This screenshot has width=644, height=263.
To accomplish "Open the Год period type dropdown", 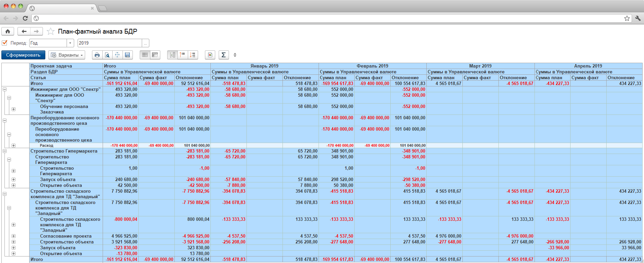I will 70,43.
